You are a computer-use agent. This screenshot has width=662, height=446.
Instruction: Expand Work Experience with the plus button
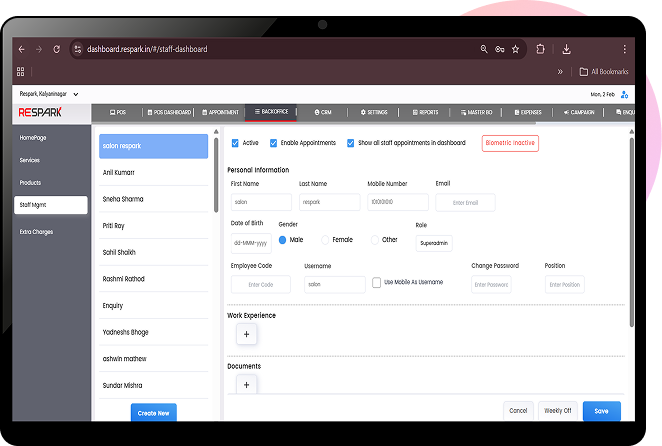coord(246,334)
